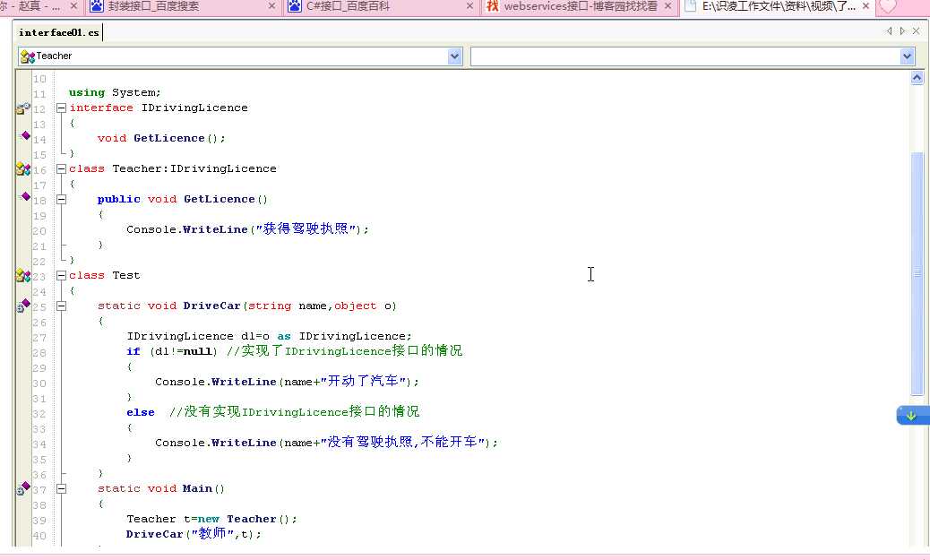Click the vertical scrollbar thumb
This screenshot has height=560, width=930.
[x=917, y=273]
